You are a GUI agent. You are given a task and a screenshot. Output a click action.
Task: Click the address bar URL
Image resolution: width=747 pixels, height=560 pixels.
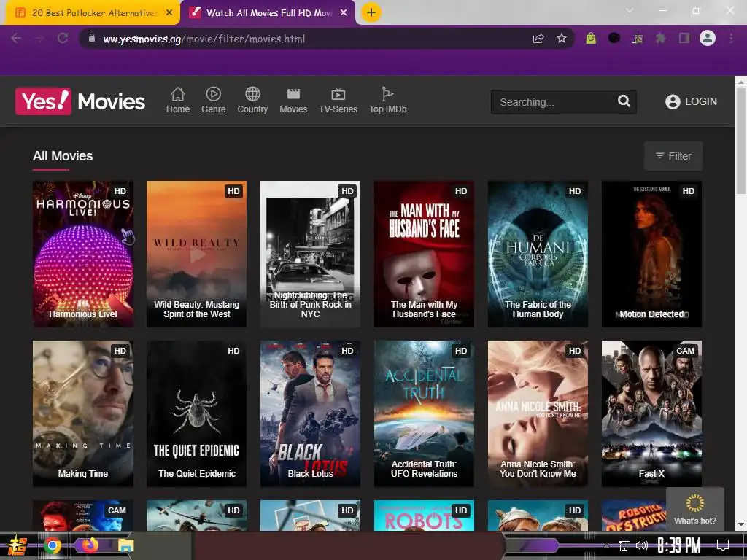click(204, 39)
